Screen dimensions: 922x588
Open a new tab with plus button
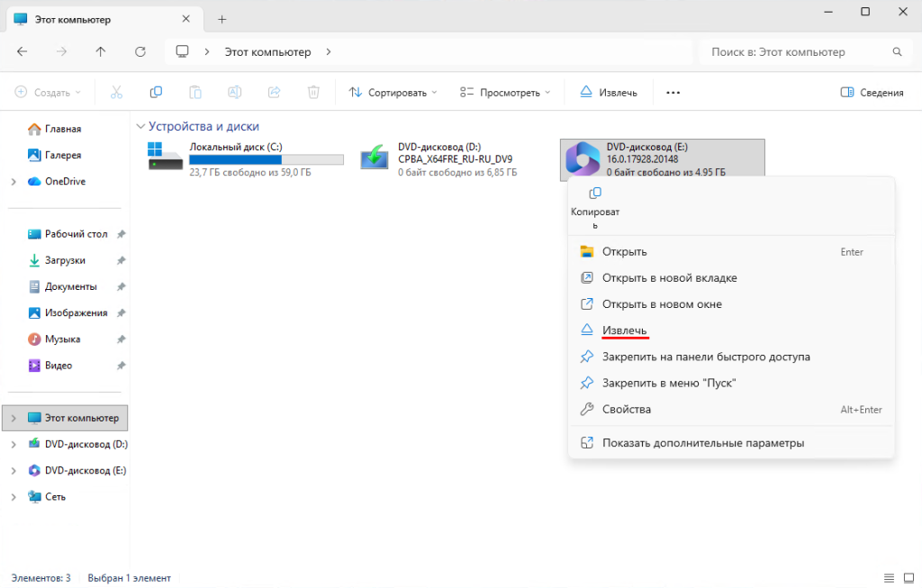(221, 20)
